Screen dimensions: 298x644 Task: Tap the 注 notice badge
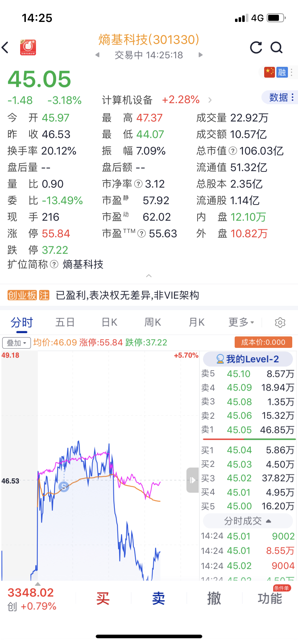(x=44, y=295)
